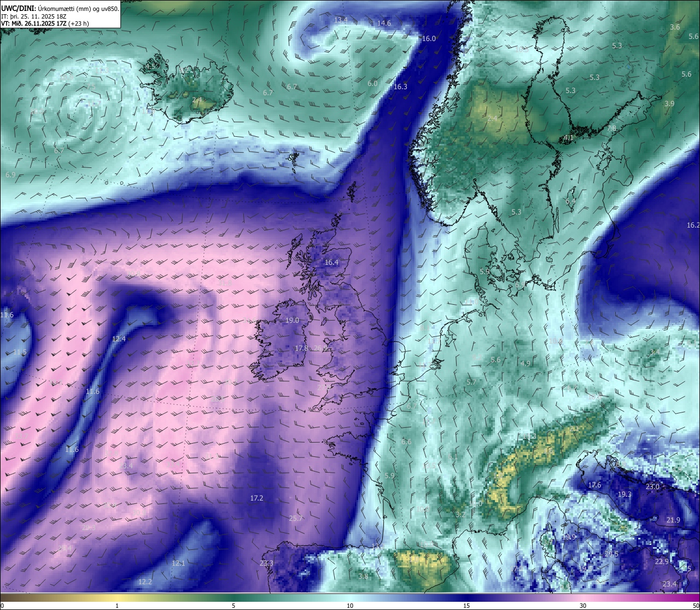Click the map value "3.2"
700x610 pixels.
click(x=460, y=515)
